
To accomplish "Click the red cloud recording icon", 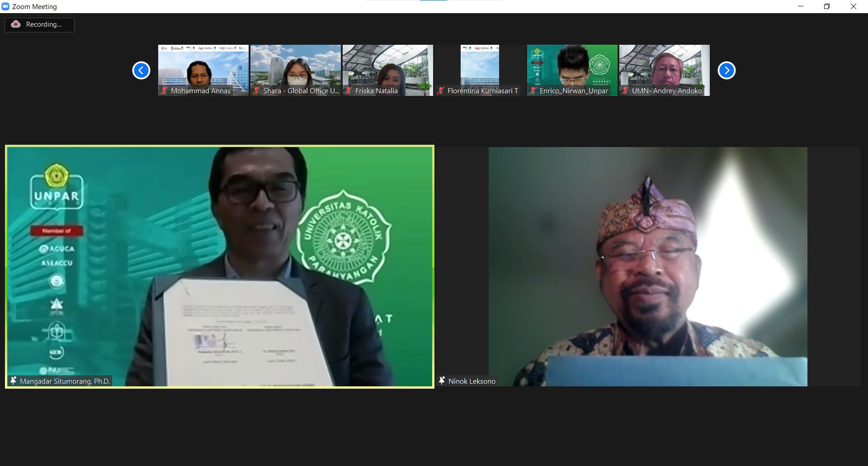I will tap(16, 24).
